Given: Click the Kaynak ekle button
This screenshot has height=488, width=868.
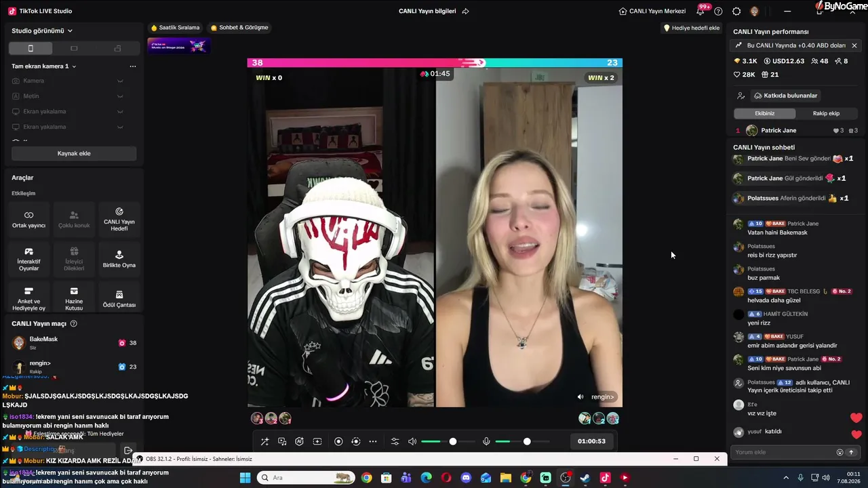Looking at the screenshot, I should (x=74, y=153).
